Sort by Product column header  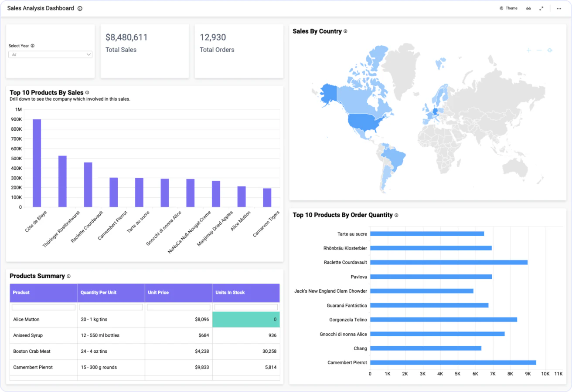(44, 293)
